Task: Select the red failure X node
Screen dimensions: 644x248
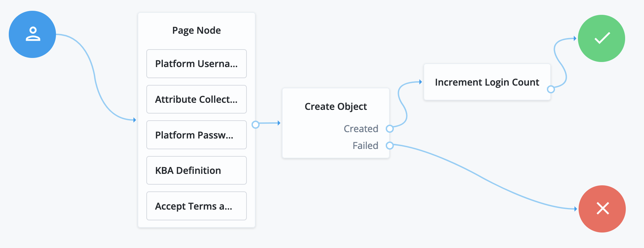Action: 602,209
